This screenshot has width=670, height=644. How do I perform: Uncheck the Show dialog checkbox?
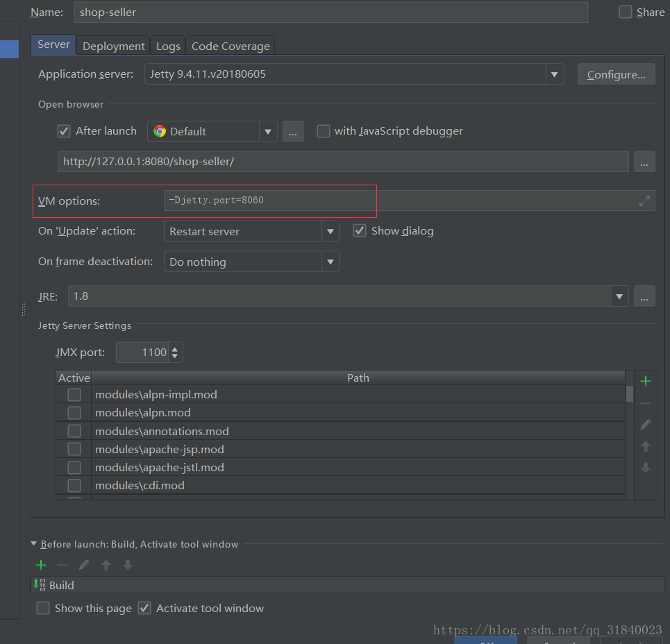[360, 231]
